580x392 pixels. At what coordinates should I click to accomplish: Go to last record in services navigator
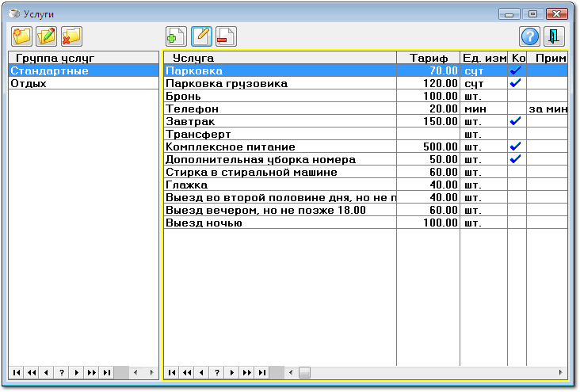[x=261, y=372]
